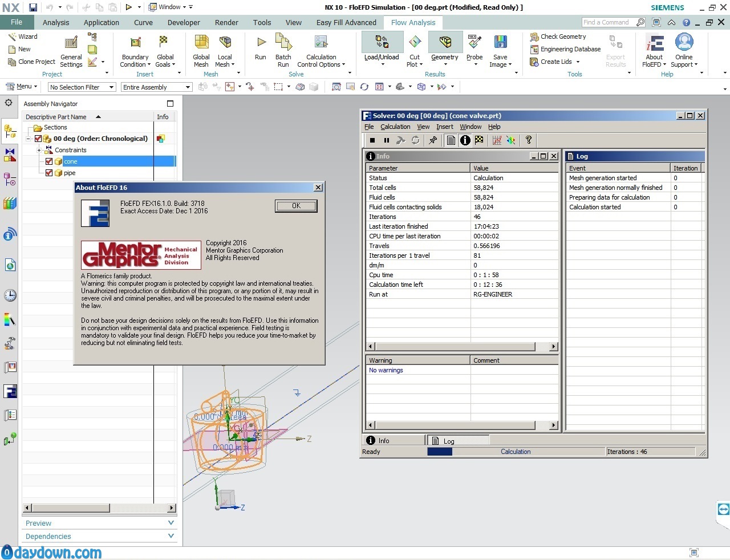Click the Log tab at Solver bottom
The image size is (730, 560).
[458, 440]
